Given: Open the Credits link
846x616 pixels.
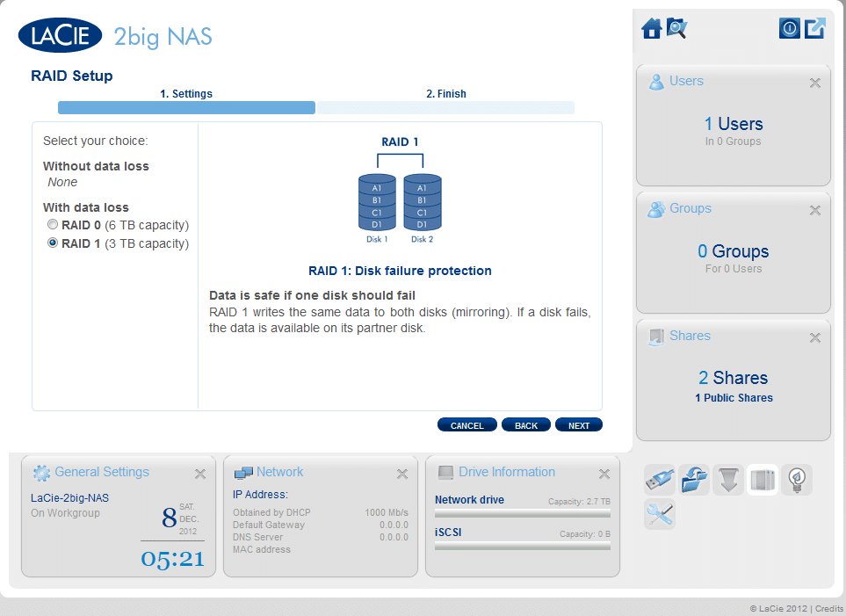Looking at the screenshot, I should point(829,608).
